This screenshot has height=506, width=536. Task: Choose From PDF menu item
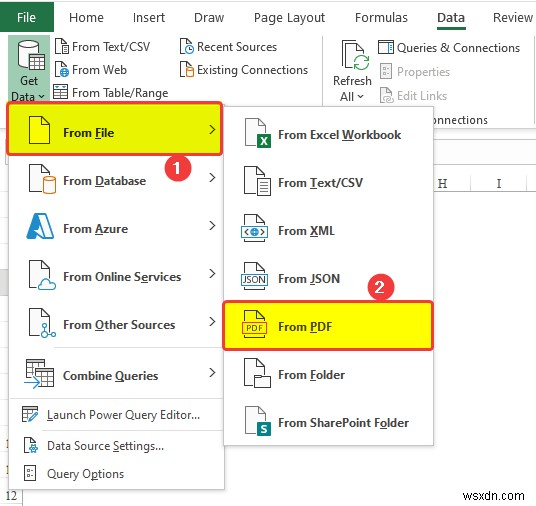coord(328,325)
